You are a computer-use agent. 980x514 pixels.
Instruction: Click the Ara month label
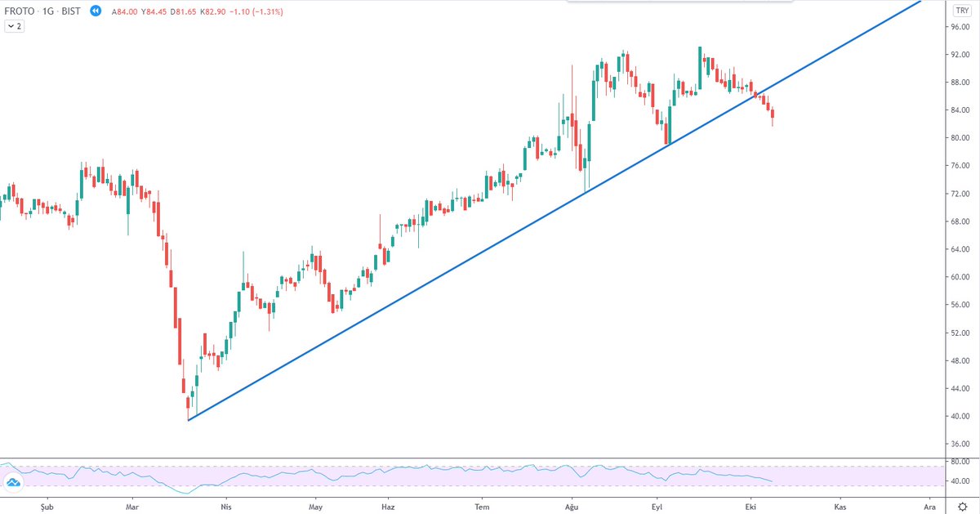coord(929,507)
